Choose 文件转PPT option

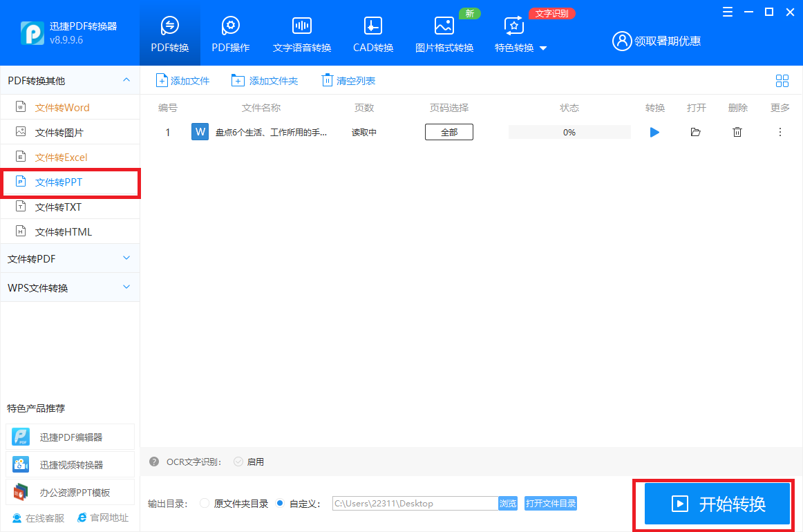70,182
